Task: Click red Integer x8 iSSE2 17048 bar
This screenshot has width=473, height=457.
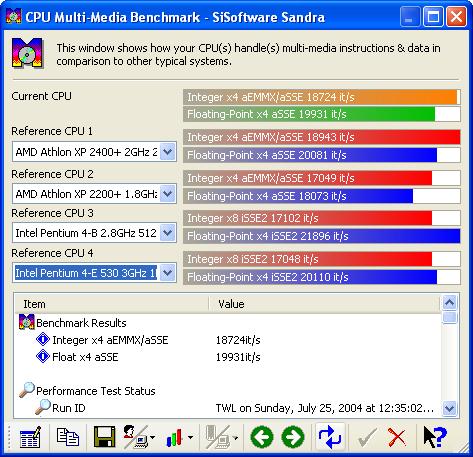Action: pyautogui.click(x=322, y=259)
